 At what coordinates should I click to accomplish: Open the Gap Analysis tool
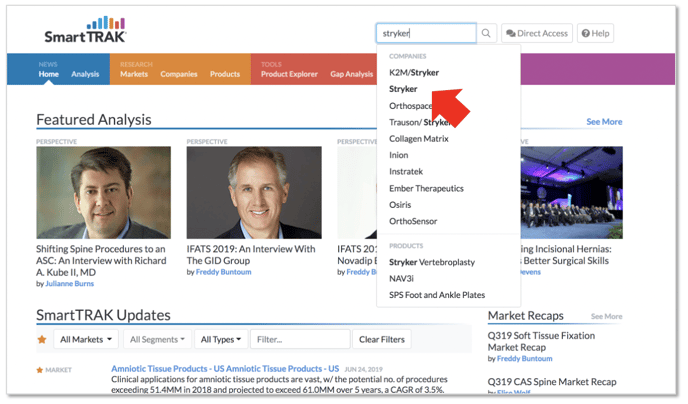[351, 74]
